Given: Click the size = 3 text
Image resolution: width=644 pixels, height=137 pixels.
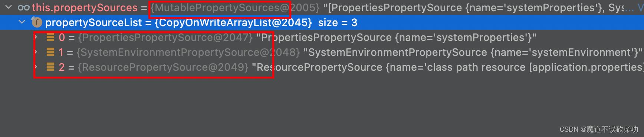Looking at the screenshot, I should [338, 23].
